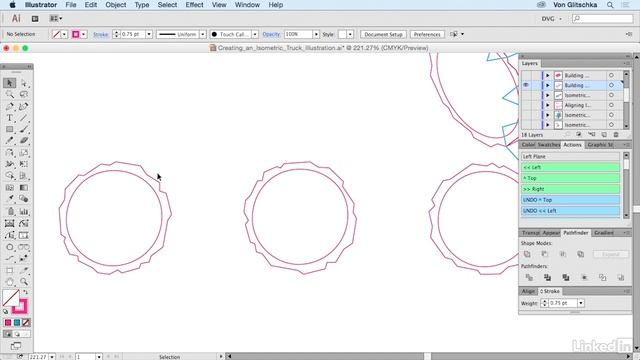Pick the Gradient tool
The image size is (640, 360).
pos(24,188)
